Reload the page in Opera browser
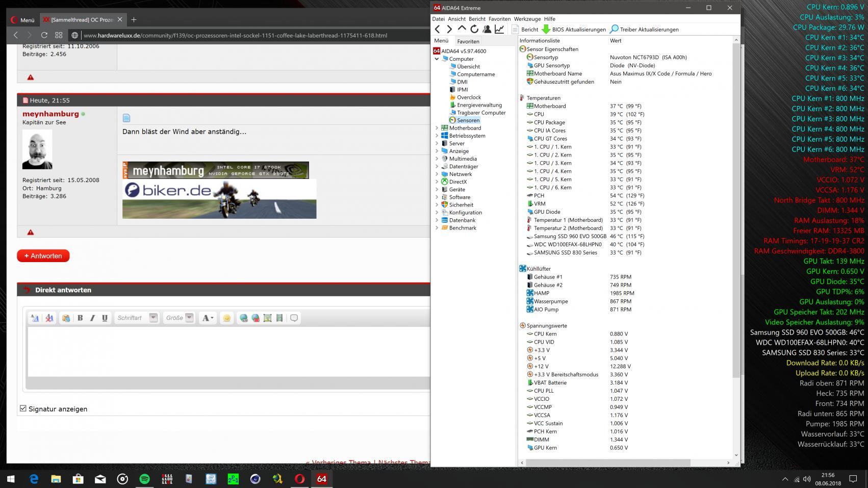 coord(44,35)
